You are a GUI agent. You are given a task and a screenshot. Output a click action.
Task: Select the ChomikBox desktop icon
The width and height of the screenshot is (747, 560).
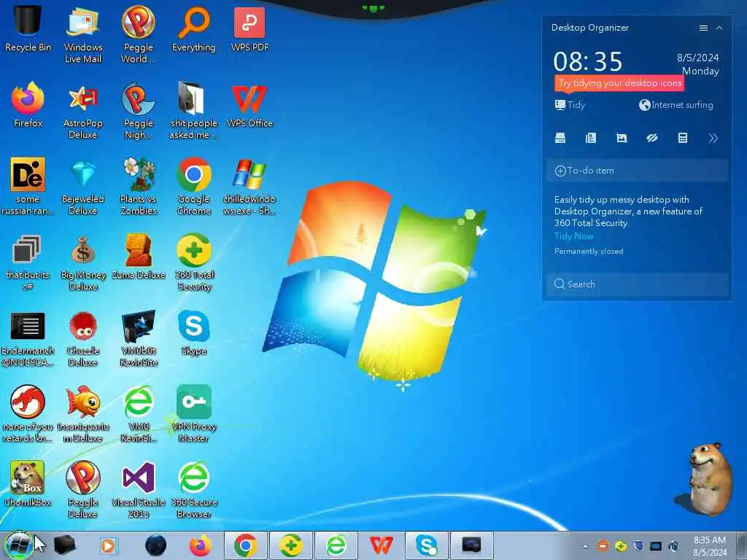[28, 483]
